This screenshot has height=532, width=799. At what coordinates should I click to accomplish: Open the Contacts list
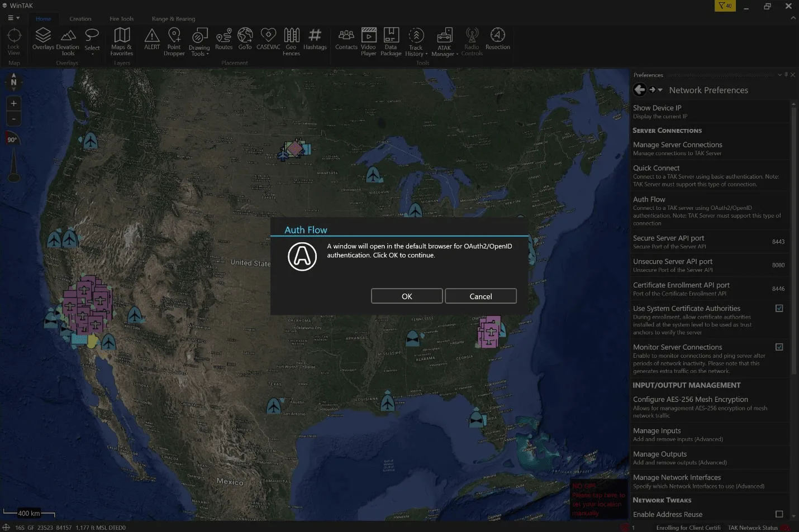(346, 39)
